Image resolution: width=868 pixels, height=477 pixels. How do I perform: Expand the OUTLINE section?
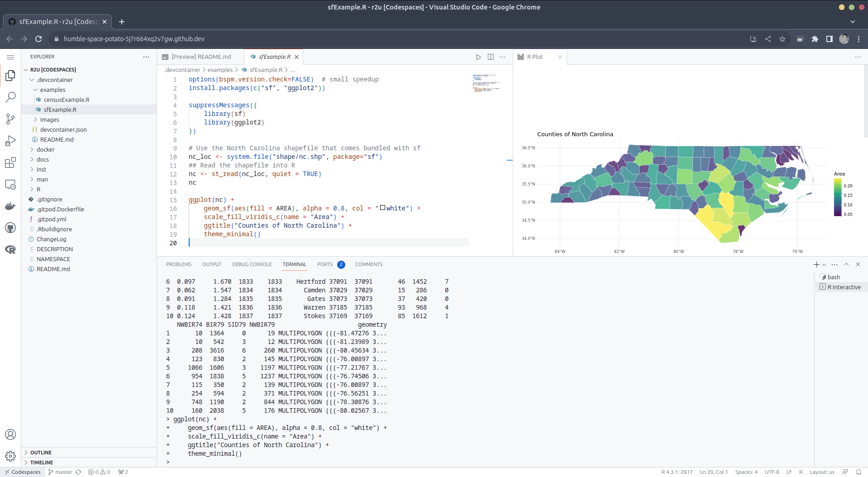[x=41, y=453]
